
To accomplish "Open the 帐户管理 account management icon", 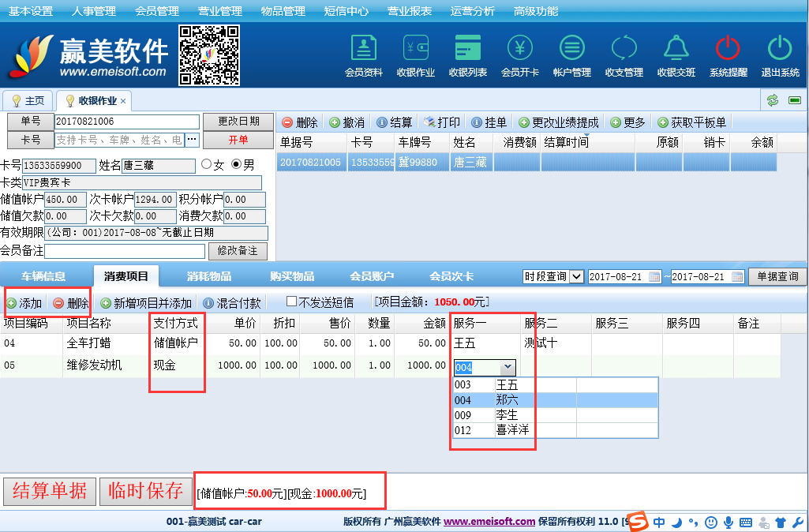I will pyautogui.click(x=571, y=55).
